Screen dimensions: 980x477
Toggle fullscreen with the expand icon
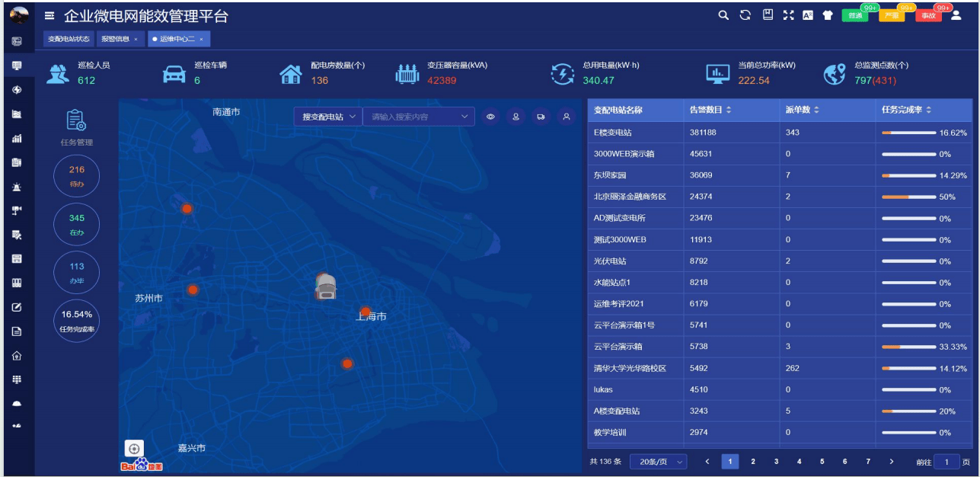click(x=788, y=14)
